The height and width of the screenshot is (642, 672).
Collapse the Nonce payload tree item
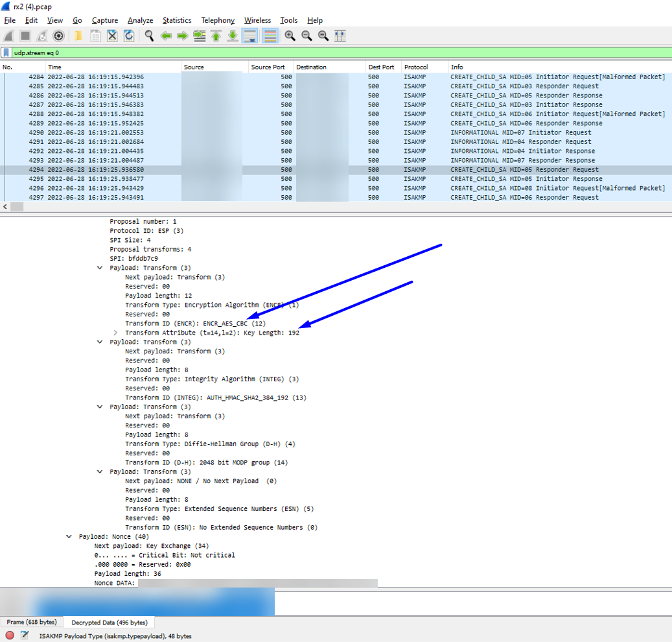pos(69,536)
